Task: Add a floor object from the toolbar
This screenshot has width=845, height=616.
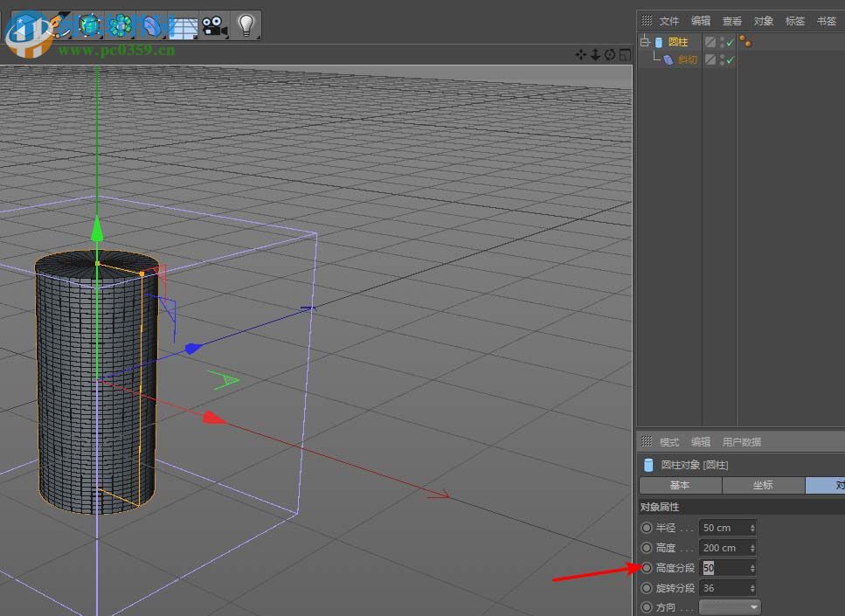Action: 182,24
